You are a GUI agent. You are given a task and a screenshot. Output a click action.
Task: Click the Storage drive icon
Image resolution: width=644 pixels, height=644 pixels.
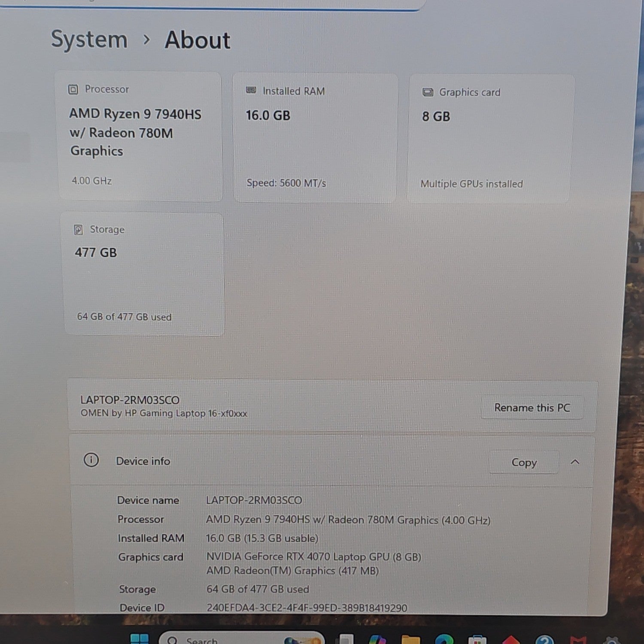[x=78, y=230]
